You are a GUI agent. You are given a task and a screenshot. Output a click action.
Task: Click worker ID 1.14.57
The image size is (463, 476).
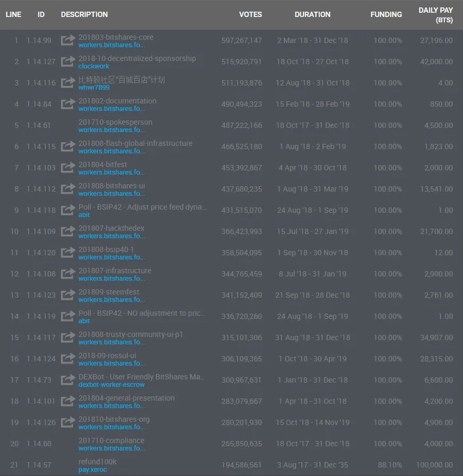(39, 465)
